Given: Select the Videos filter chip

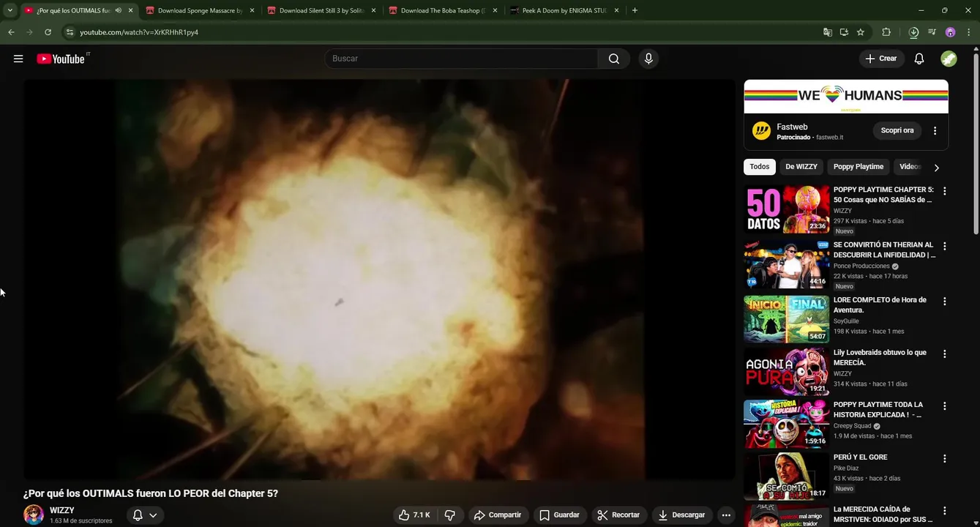Looking at the screenshot, I should tap(910, 167).
